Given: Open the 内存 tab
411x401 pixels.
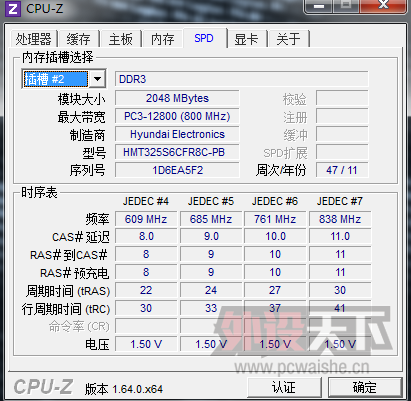Looking at the screenshot, I should point(162,39).
